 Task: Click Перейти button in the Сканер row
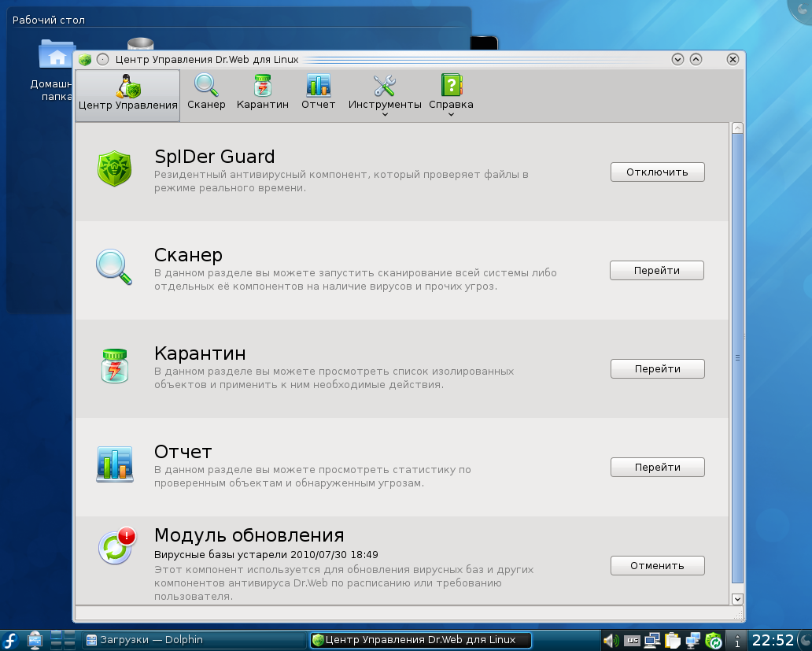tap(657, 270)
